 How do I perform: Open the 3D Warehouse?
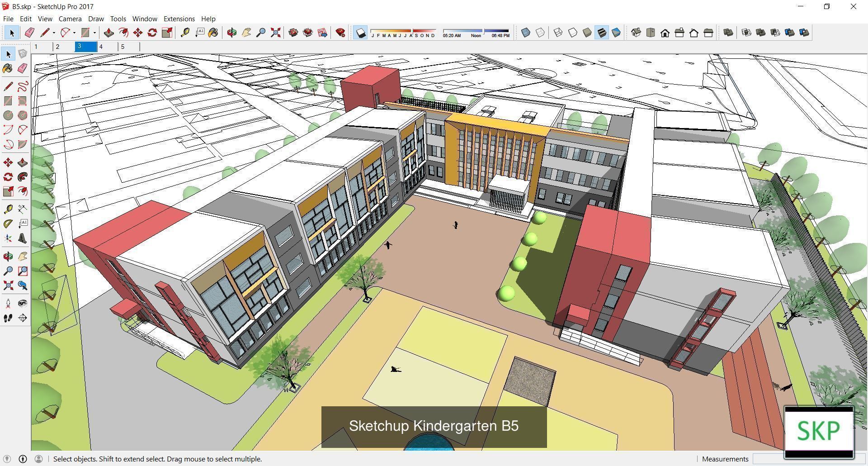pos(293,33)
